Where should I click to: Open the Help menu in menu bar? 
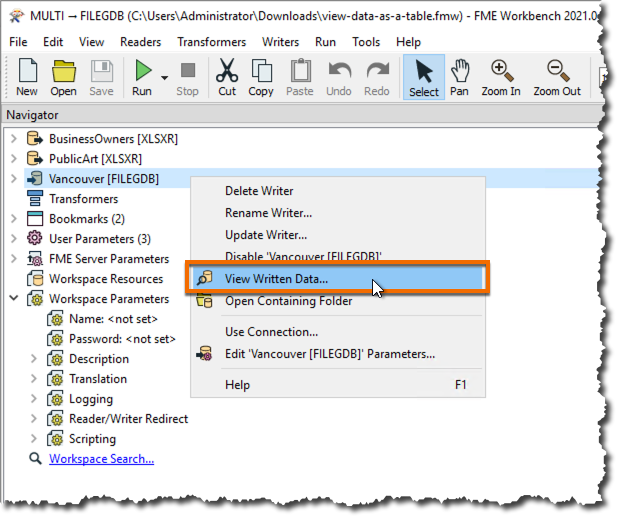point(408,42)
